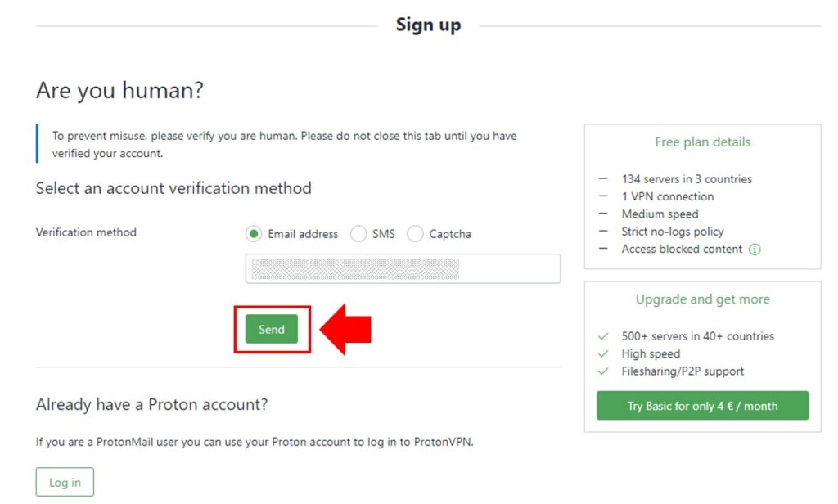
Task: Click the dash beside Strict no-logs policy
Action: 603,232
